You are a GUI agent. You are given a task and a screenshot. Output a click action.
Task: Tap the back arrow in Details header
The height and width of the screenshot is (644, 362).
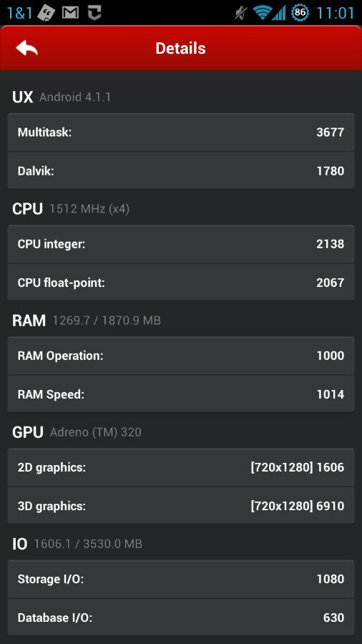(x=27, y=48)
